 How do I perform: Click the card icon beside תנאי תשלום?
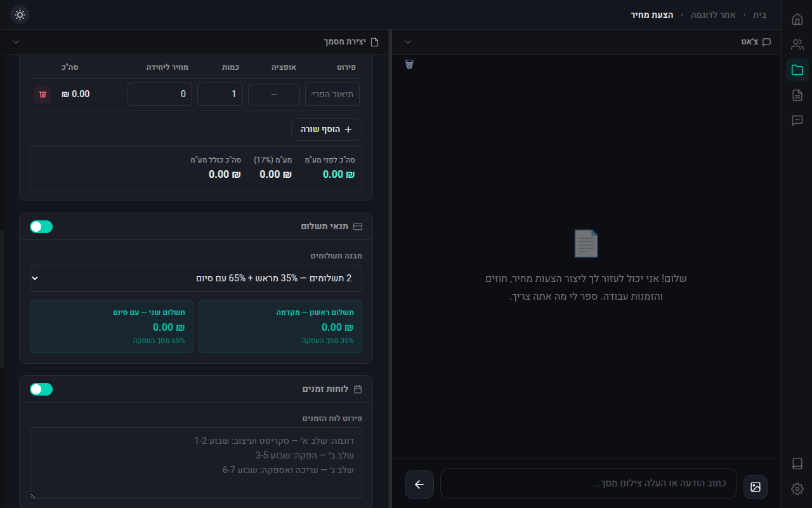pos(358,227)
